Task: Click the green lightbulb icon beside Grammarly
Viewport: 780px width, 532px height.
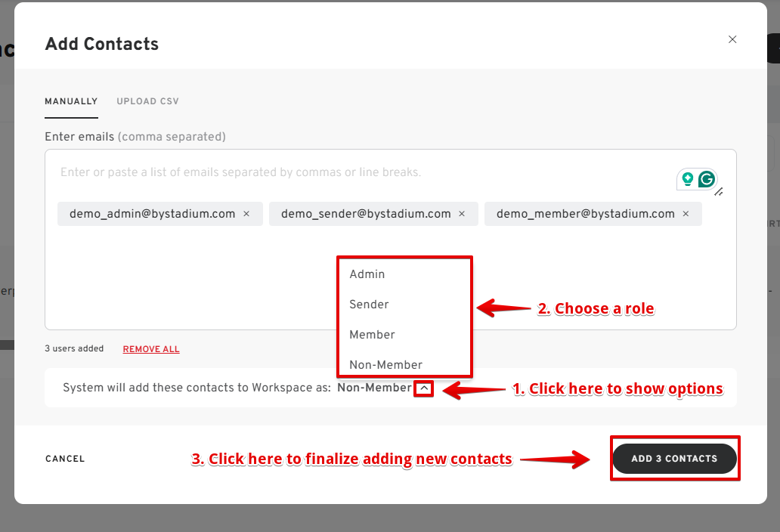Action: pos(687,179)
